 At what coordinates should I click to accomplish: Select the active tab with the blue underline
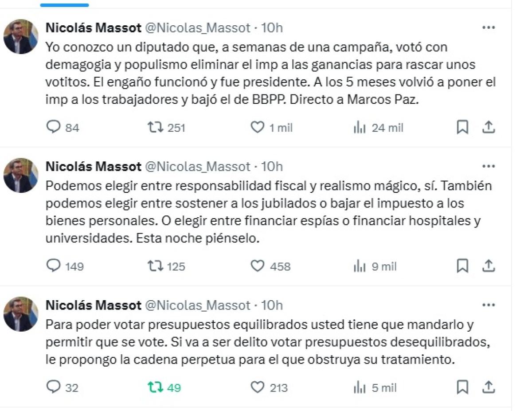[64, 4]
